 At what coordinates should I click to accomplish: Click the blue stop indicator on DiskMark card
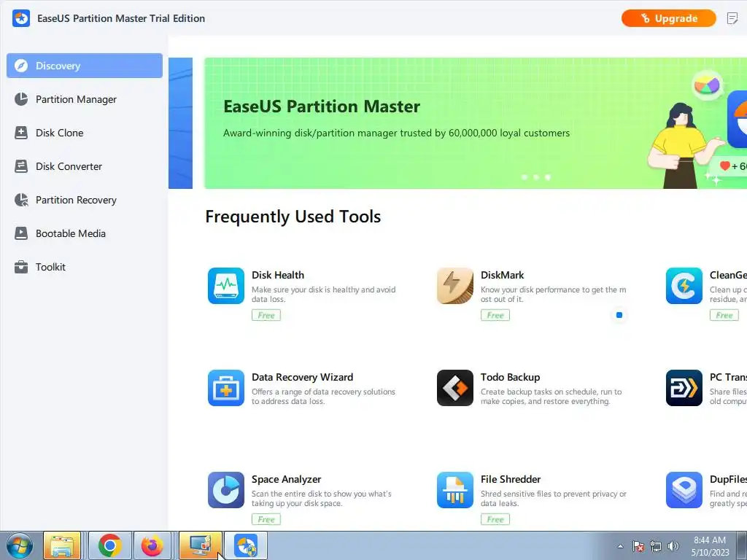point(619,315)
